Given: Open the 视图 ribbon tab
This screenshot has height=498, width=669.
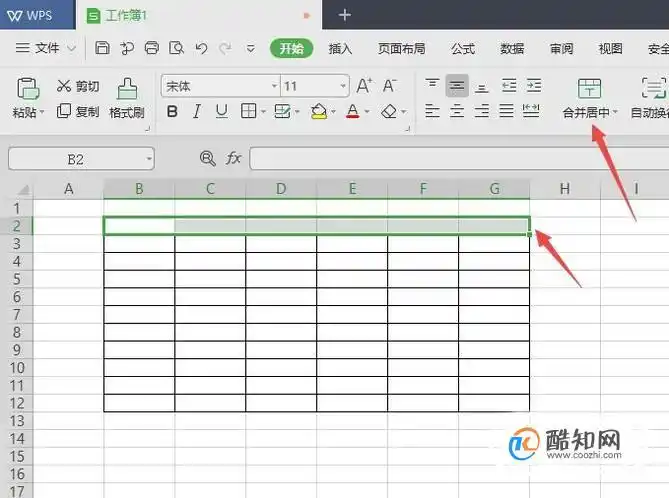Looking at the screenshot, I should pos(610,49).
